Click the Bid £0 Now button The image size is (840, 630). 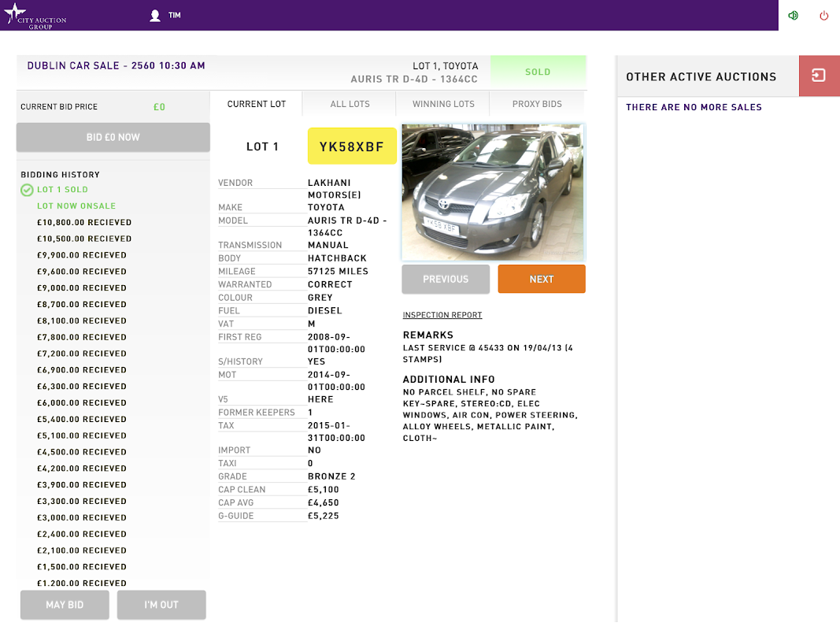pyautogui.click(x=113, y=137)
